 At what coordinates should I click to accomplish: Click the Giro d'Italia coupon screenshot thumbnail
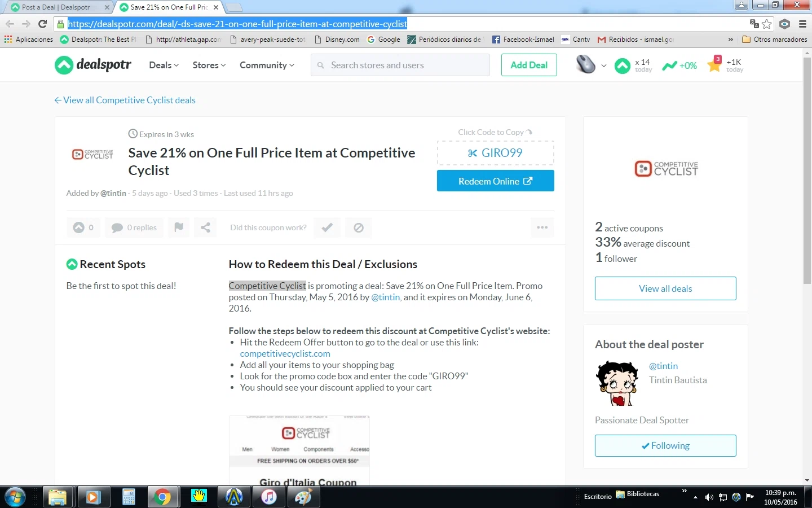point(299,450)
